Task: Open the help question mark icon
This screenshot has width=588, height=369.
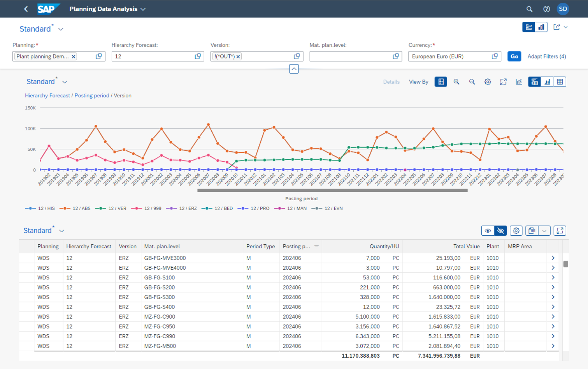Action: [546, 9]
